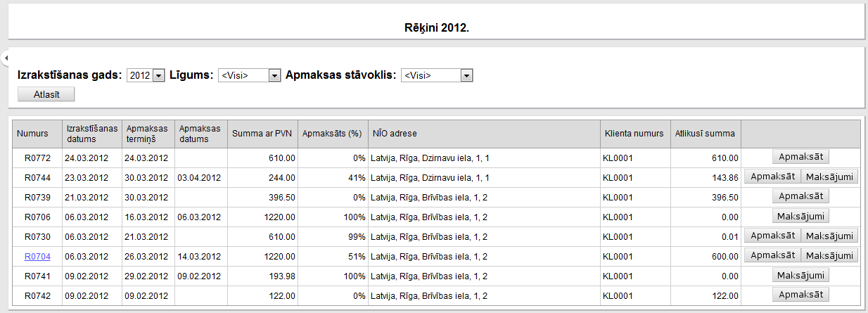868x313 pixels.
Task: Open the Apmaksas stāvoklis dropdown
Action: click(x=466, y=75)
